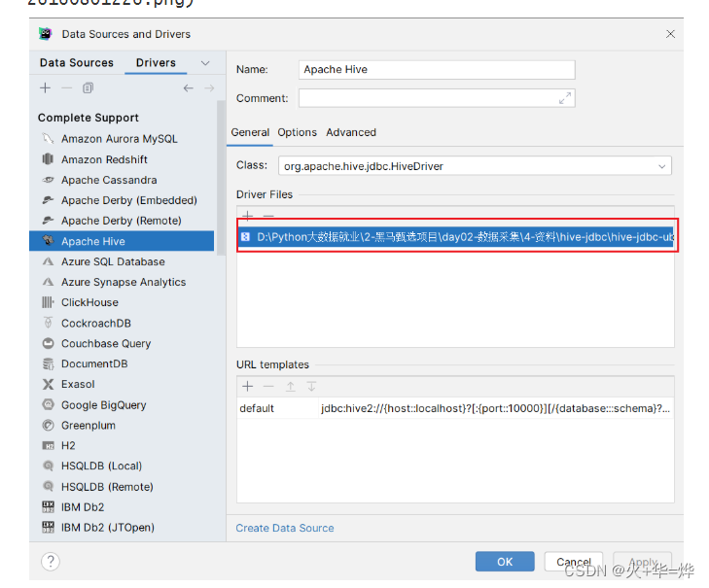709x588 pixels.
Task: Click the ClickHouse bars icon
Action: 48,302
